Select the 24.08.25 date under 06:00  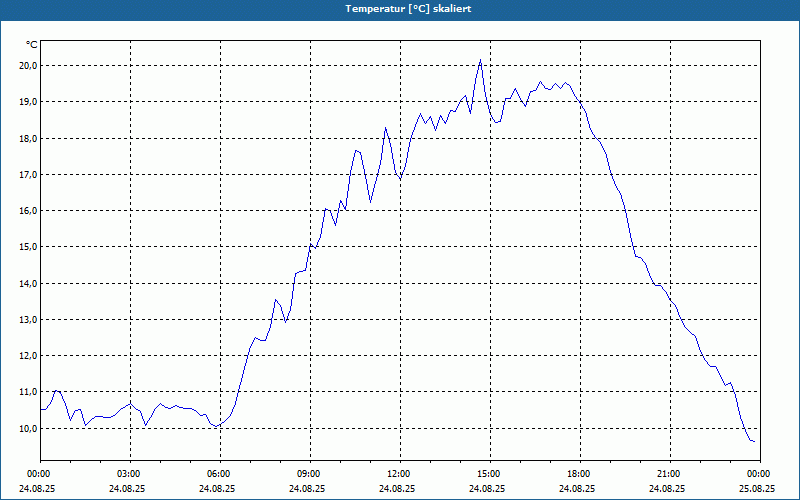[x=217, y=488]
